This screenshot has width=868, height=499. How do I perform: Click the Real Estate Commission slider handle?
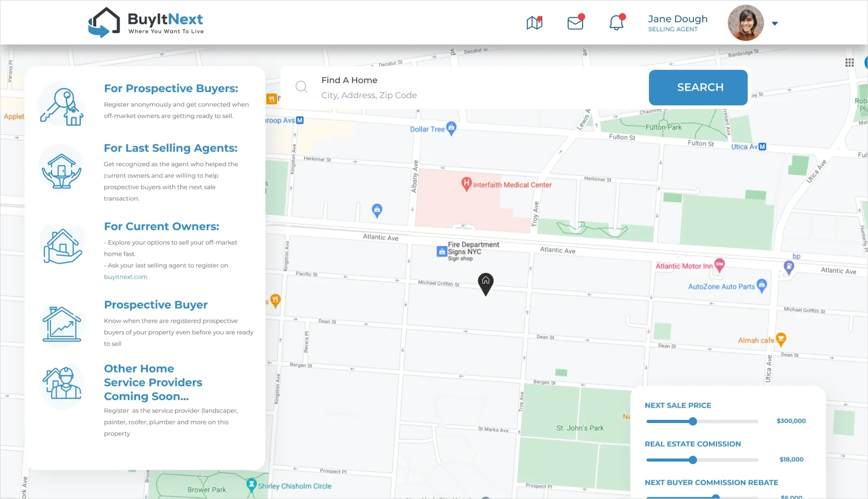[693, 460]
